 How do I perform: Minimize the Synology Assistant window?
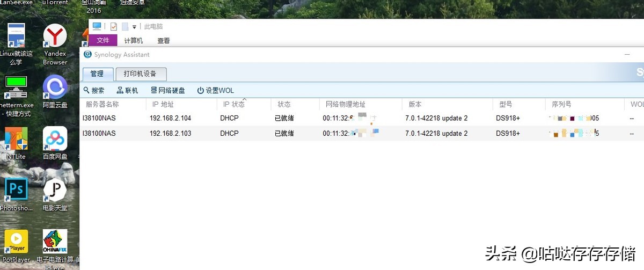point(627,54)
